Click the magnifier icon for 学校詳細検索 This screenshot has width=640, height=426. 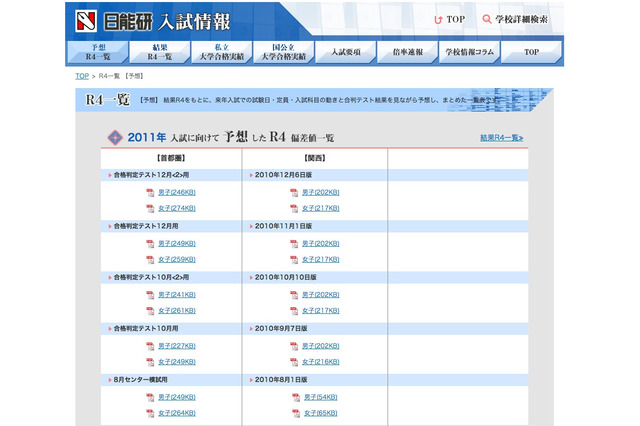click(x=487, y=19)
